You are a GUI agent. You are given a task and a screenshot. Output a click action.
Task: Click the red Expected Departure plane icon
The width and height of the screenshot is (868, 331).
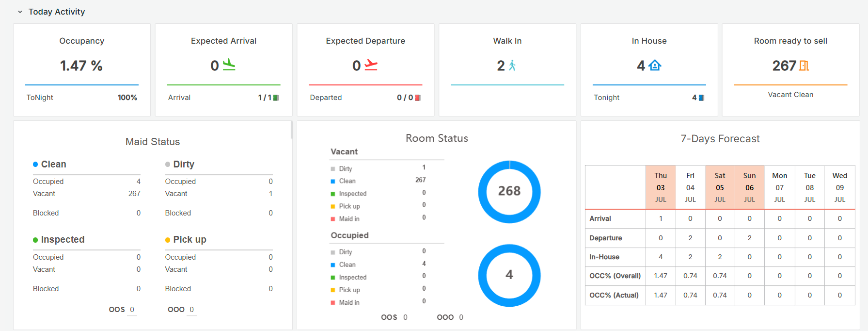tap(371, 65)
